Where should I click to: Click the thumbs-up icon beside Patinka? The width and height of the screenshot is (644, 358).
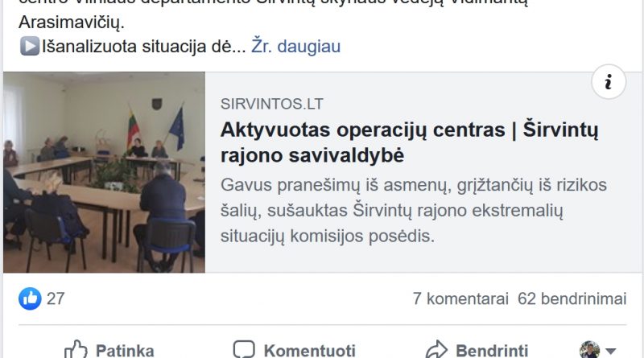click(x=76, y=350)
